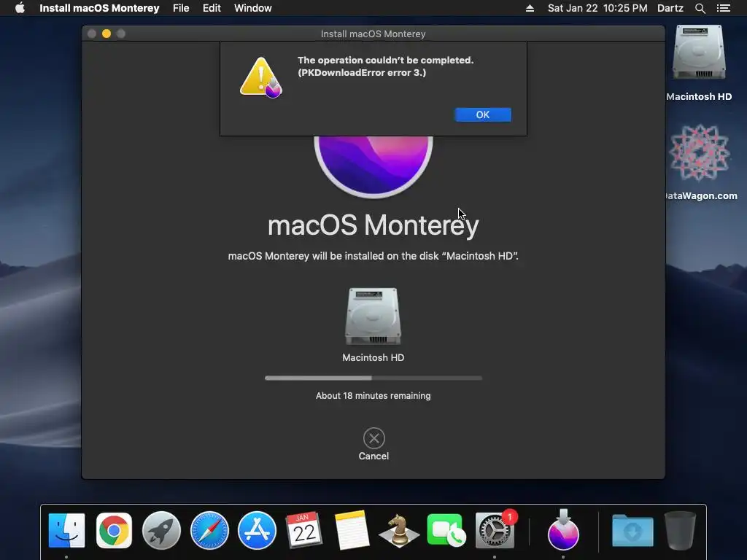
Task: Minimize installer with yellow button
Action: pyautogui.click(x=107, y=34)
